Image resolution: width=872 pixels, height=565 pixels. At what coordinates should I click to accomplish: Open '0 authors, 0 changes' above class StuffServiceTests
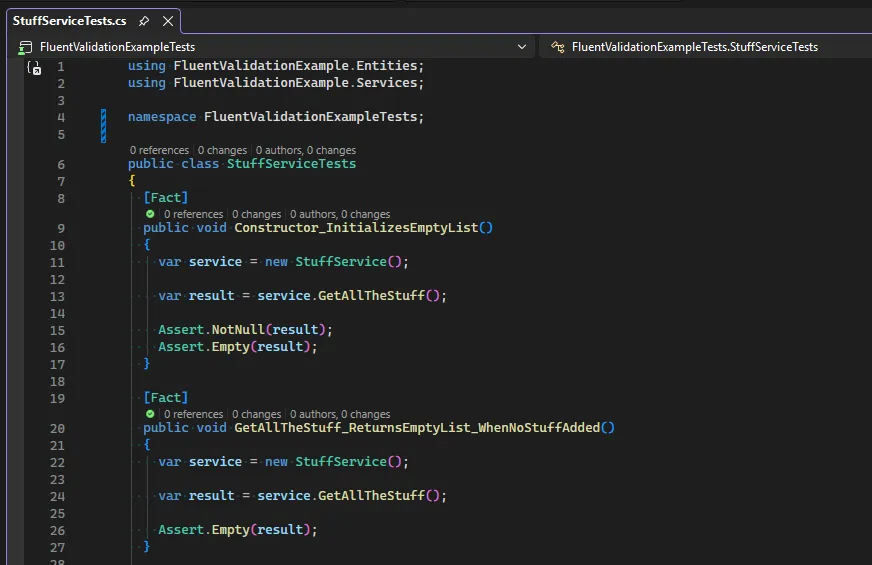pos(306,150)
